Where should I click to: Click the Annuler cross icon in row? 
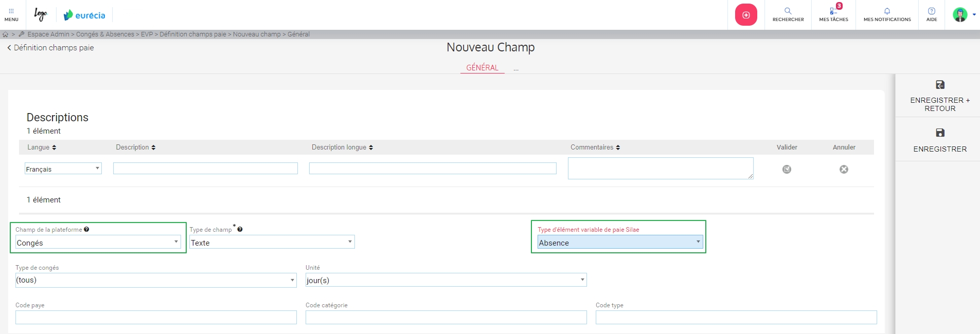844,169
